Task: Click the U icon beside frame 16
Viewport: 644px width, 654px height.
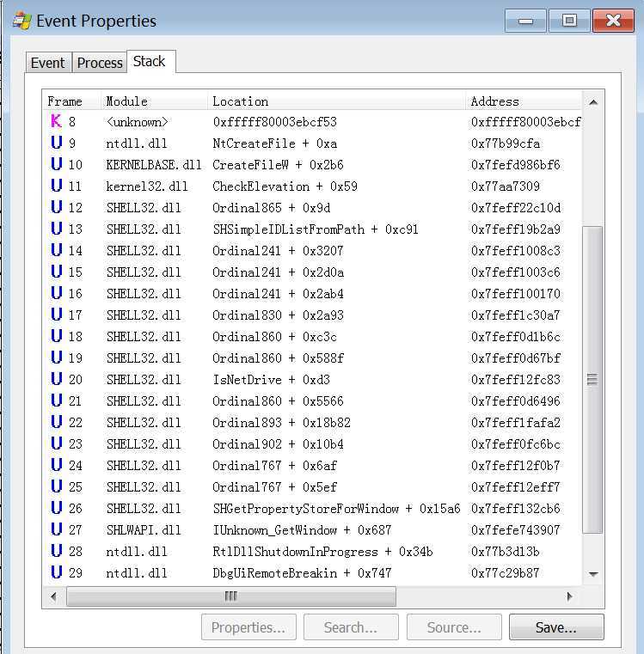Action: (x=57, y=293)
